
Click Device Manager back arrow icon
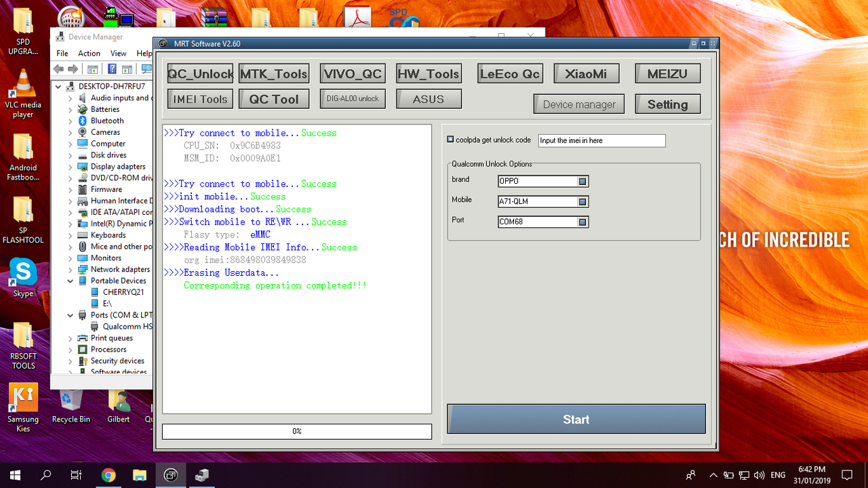[x=58, y=69]
